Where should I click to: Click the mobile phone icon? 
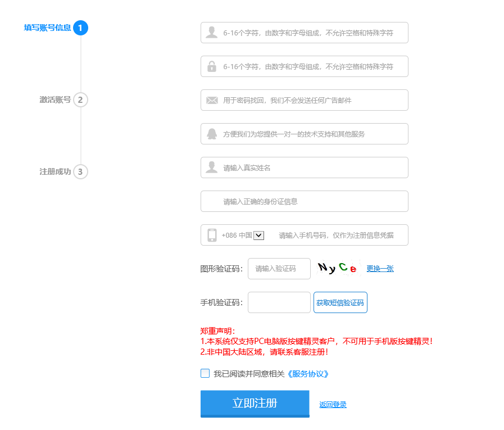point(212,235)
